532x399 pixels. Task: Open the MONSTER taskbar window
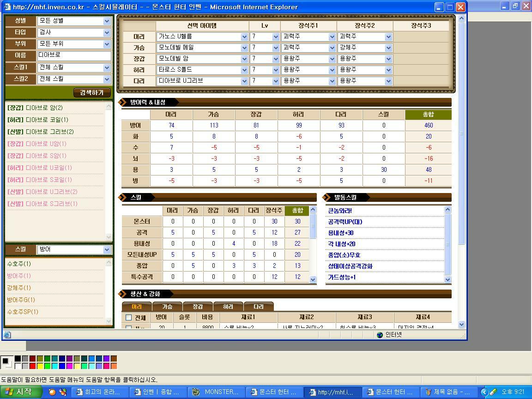(216, 392)
